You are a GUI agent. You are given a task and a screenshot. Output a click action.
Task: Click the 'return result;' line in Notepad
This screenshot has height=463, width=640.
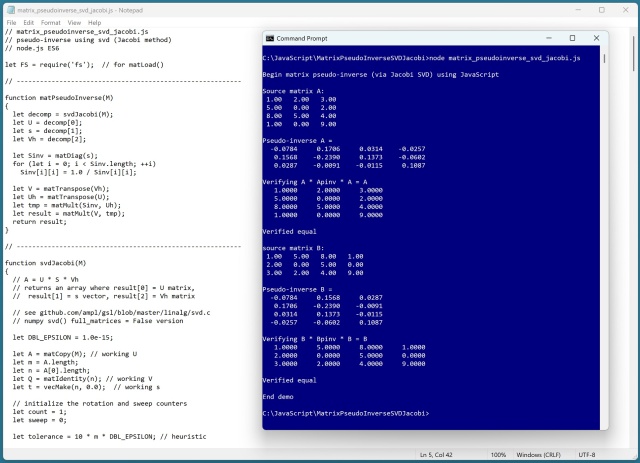coord(39,222)
